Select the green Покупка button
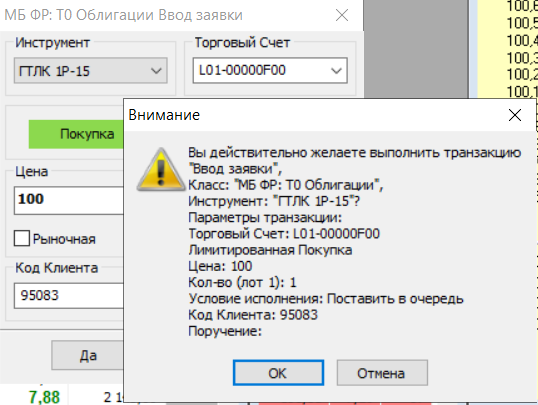The image size is (538, 405). [76, 134]
